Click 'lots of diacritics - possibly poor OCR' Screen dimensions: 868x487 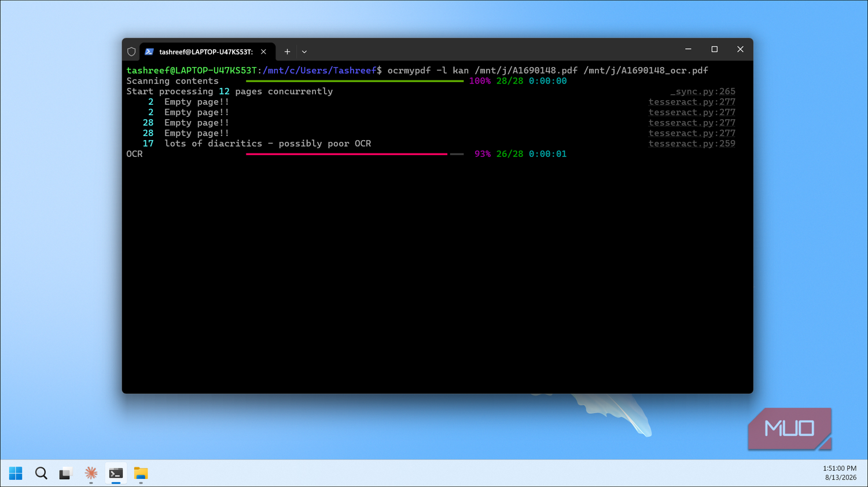coord(267,144)
